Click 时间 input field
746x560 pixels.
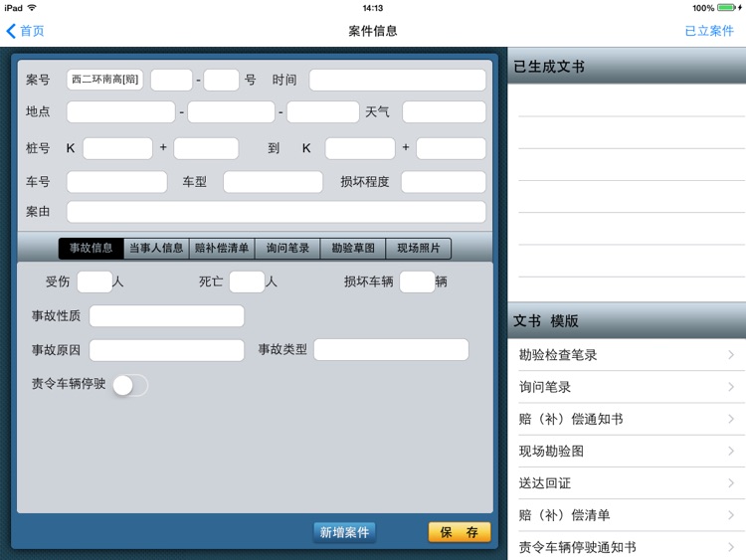(x=397, y=80)
